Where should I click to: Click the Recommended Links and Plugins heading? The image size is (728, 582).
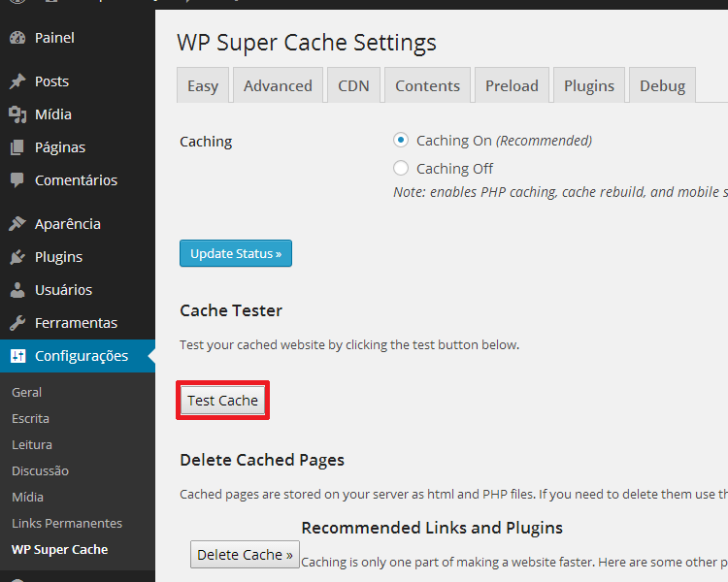click(x=432, y=528)
